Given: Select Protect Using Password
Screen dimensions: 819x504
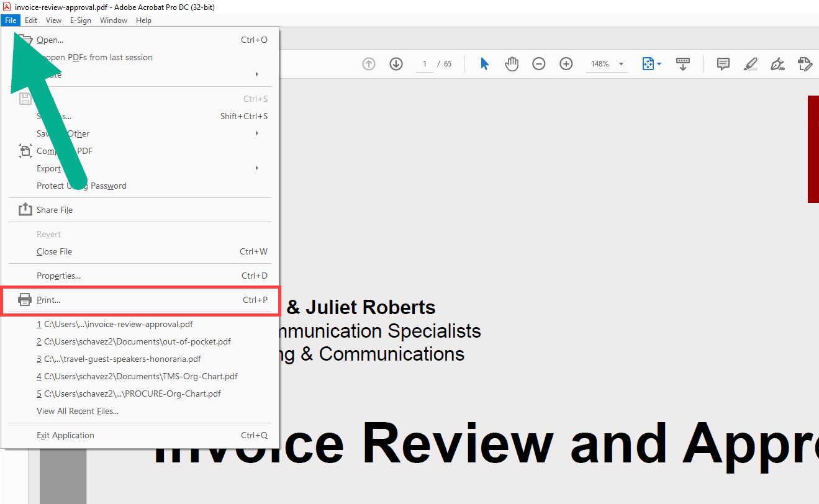Looking at the screenshot, I should tap(140, 186).
